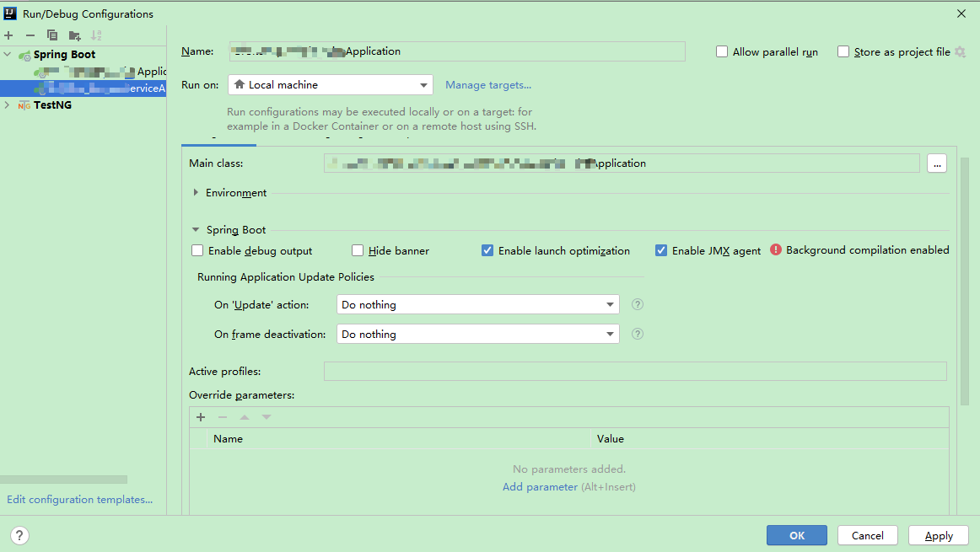This screenshot has width=980, height=552.
Task: Open the Run on Local machine dropdown
Action: tap(331, 85)
